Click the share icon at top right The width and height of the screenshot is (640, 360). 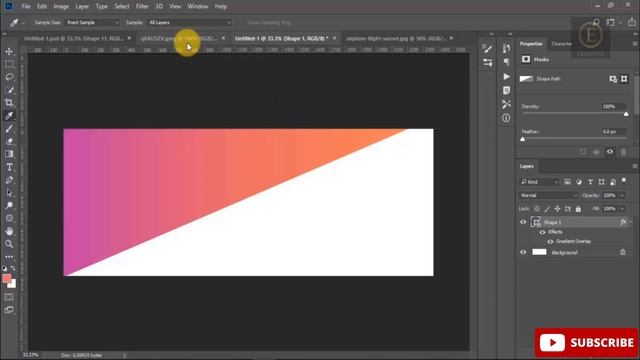632,22
